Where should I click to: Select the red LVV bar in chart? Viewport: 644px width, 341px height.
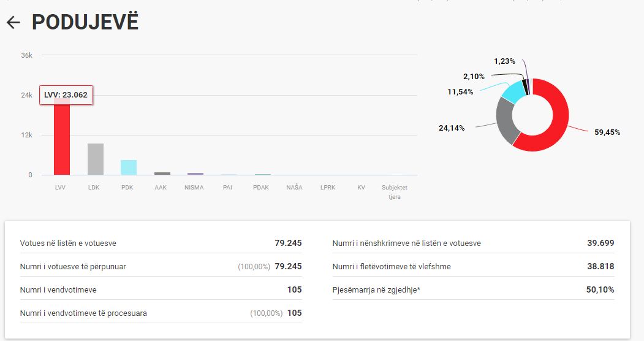62,141
